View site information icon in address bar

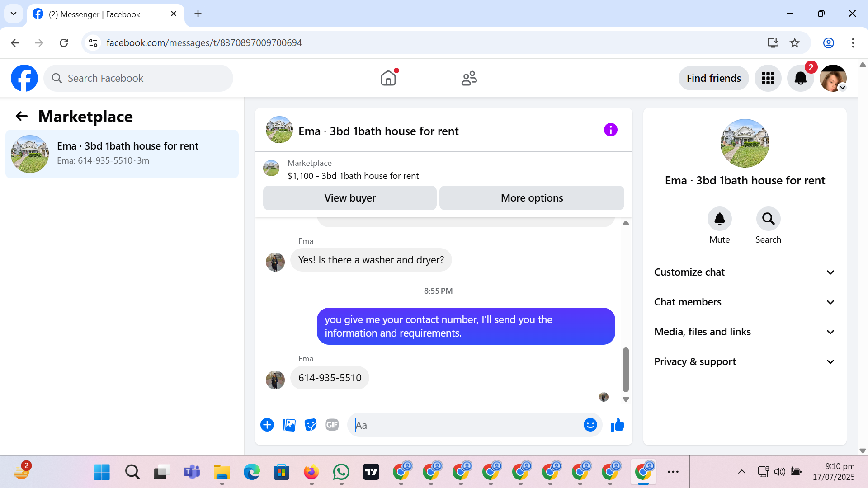(93, 43)
